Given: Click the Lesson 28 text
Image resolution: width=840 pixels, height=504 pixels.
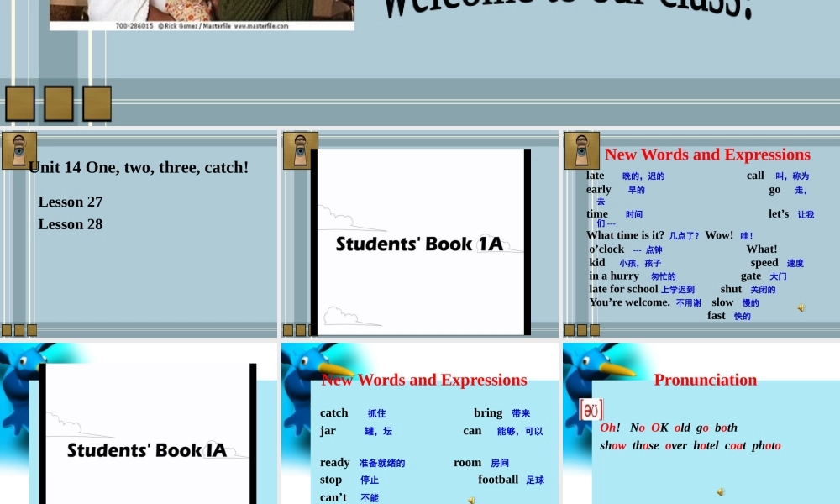Looking at the screenshot, I should 71,224.
